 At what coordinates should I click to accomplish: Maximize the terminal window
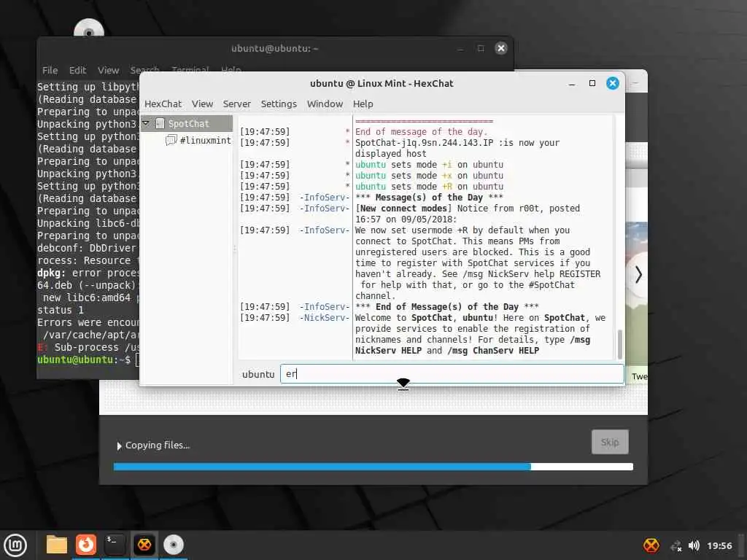point(481,48)
